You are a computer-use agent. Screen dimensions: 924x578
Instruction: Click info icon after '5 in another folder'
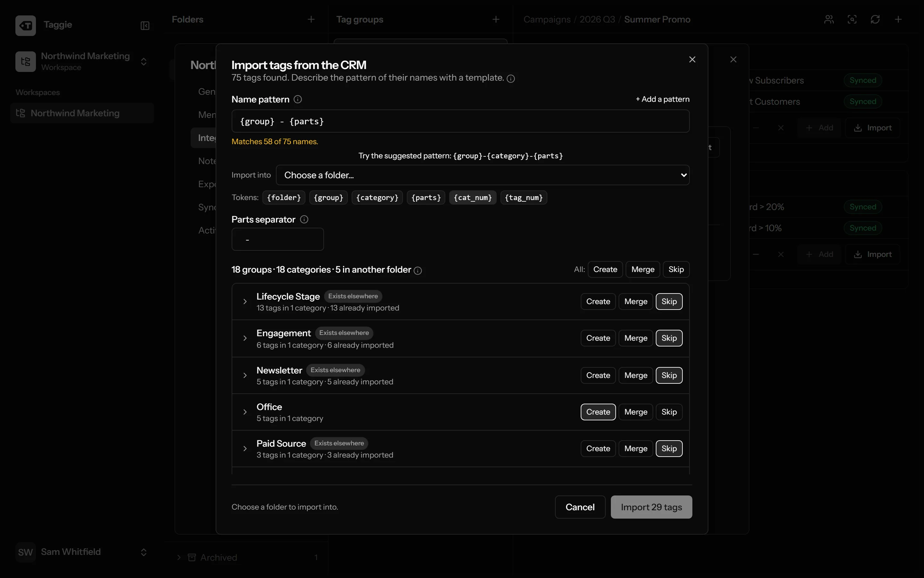tap(418, 271)
